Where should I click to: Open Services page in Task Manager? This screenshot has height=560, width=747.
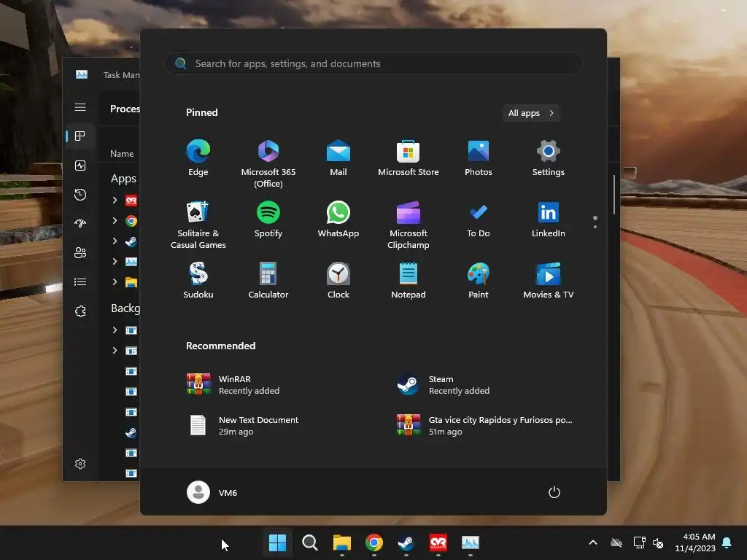point(80,311)
